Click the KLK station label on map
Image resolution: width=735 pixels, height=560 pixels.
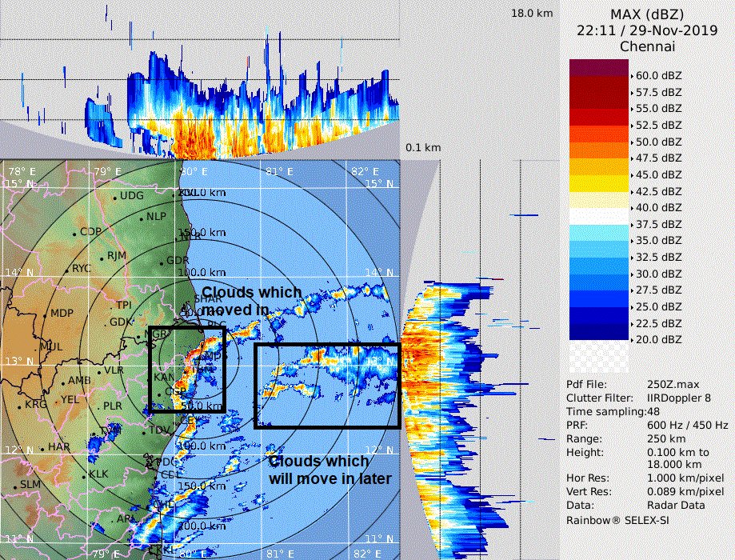(98, 474)
